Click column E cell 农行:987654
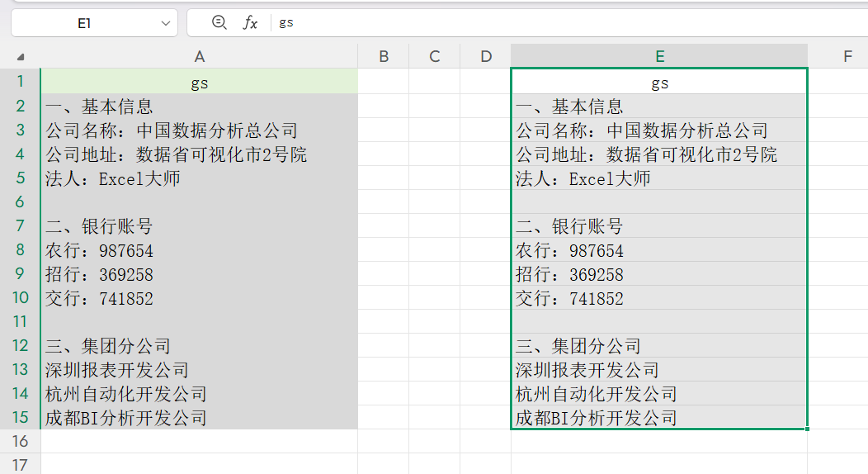Image resolution: width=868 pixels, height=474 pixels. click(x=659, y=249)
